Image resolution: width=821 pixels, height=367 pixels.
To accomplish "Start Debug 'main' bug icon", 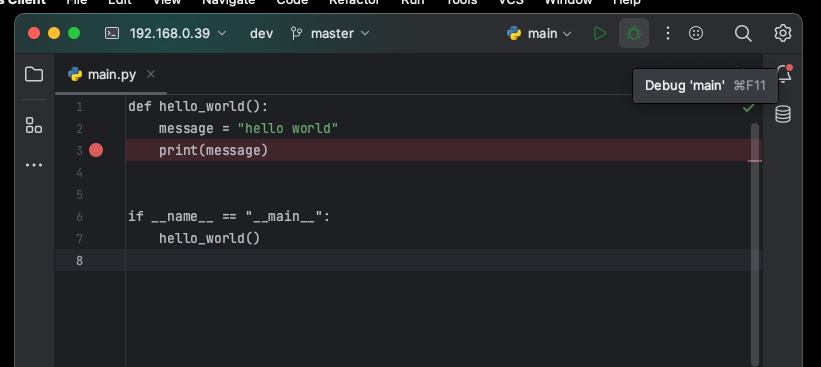I will (634, 34).
